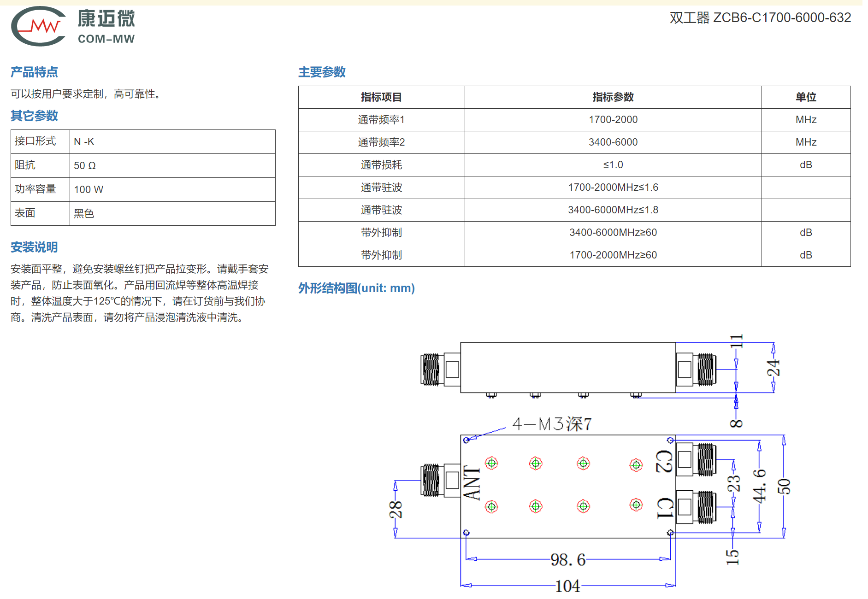The height and width of the screenshot is (599, 868).
Task: Select the N -K value cell
Action: tap(172, 141)
